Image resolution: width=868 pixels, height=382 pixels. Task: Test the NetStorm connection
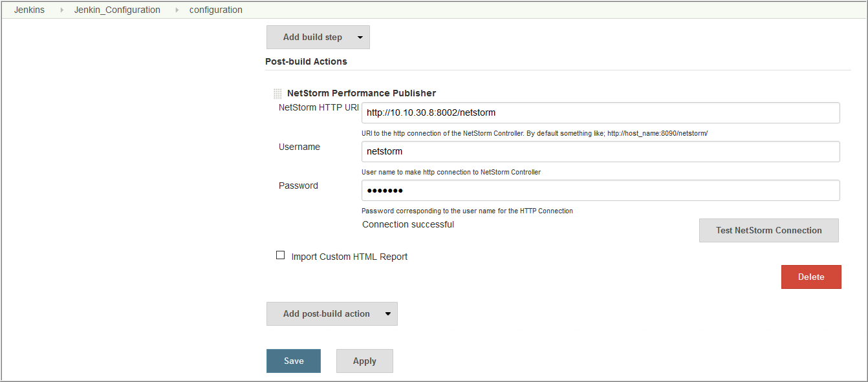(769, 230)
